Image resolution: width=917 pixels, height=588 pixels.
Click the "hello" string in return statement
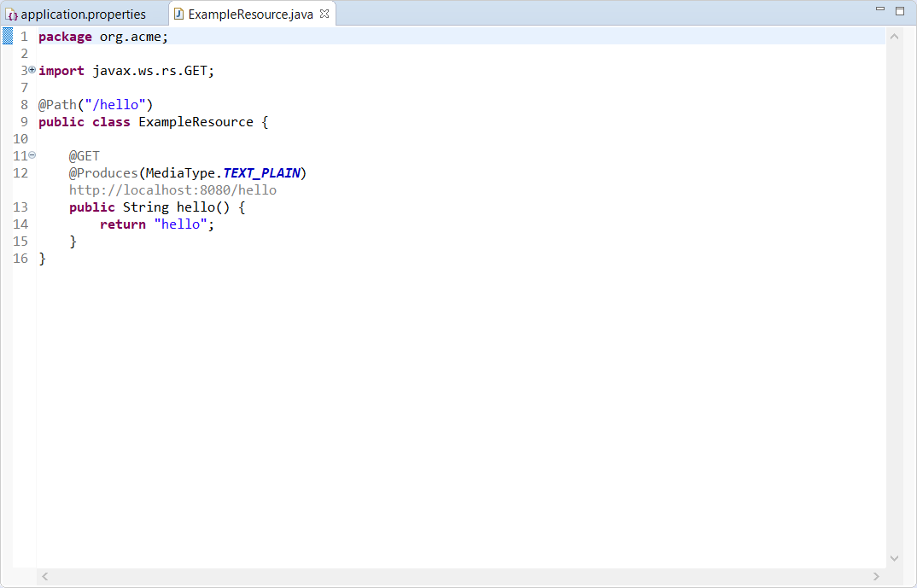180,224
